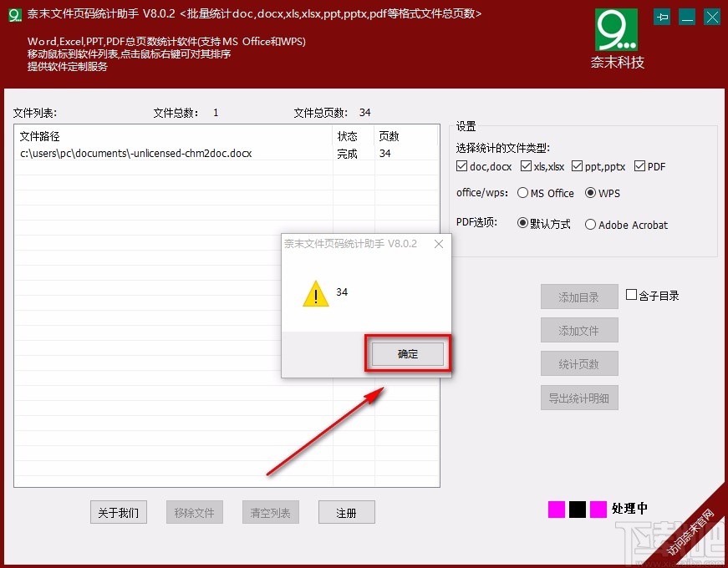Image resolution: width=728 pixels, height=568 pixels.
Task: Sort by 页数 column header
Action: pos(405,136)
